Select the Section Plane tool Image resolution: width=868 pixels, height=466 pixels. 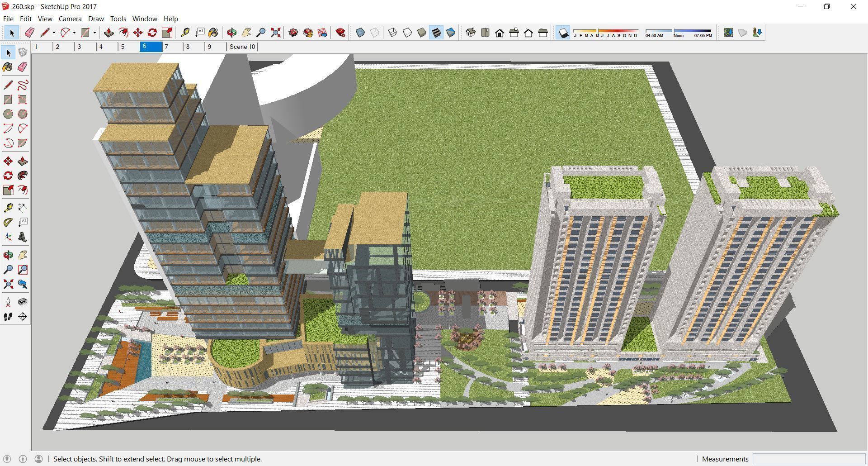click(x=23, y=317)
